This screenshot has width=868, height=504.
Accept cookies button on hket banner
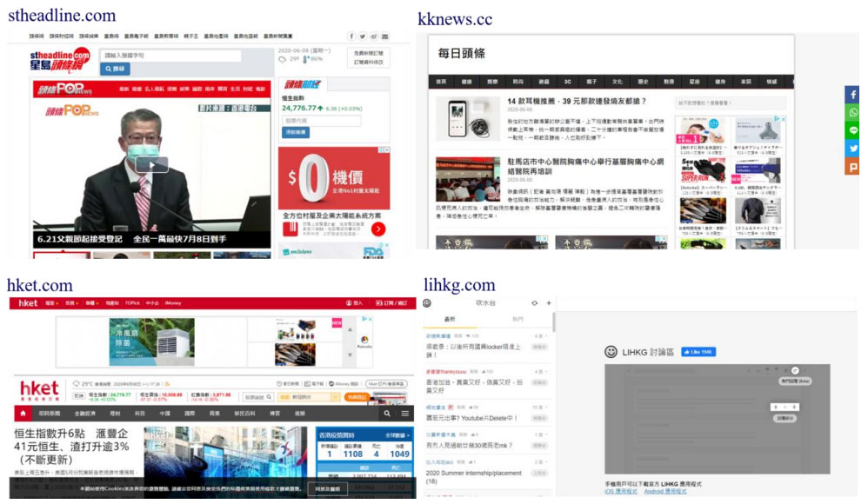click(x=328, y=489)
